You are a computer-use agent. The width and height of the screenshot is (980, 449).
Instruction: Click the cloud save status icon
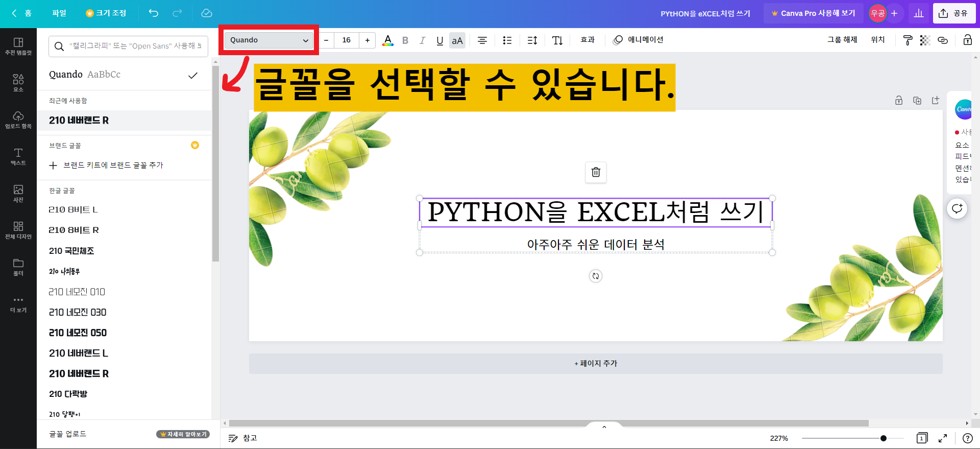click(206, 13)
